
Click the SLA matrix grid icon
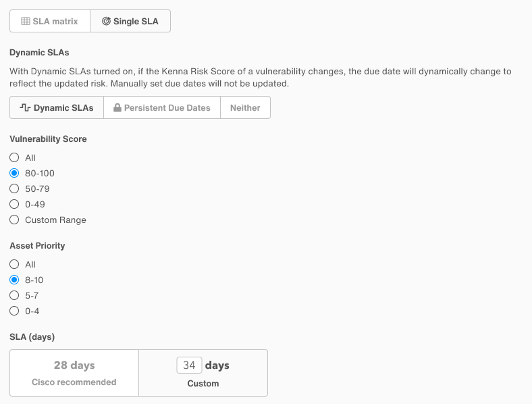26,21
